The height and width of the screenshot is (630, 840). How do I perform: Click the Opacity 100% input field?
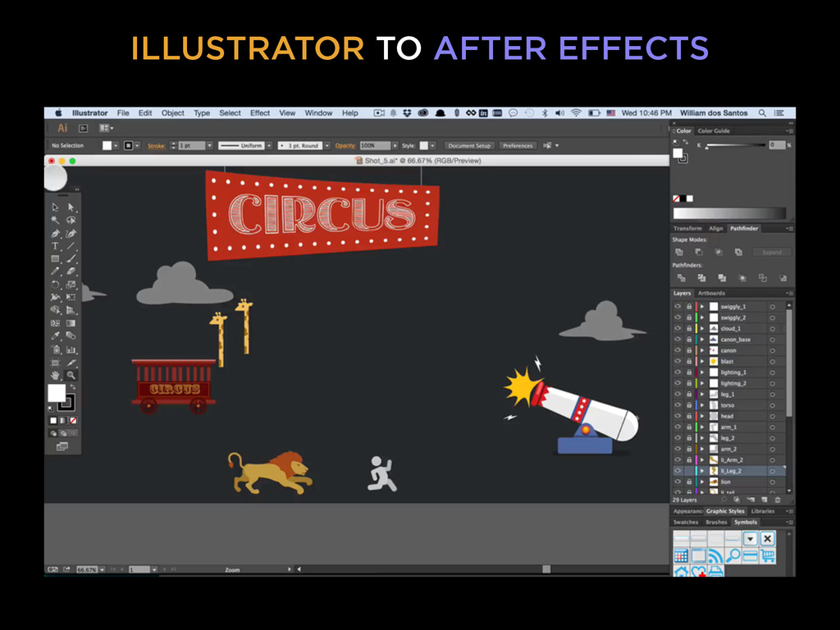375,146
